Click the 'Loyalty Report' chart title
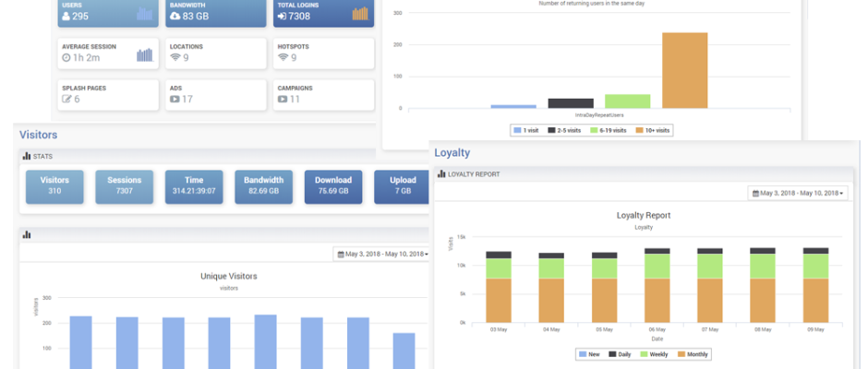This screenshot has height=369, width=868. coord(644,215)
